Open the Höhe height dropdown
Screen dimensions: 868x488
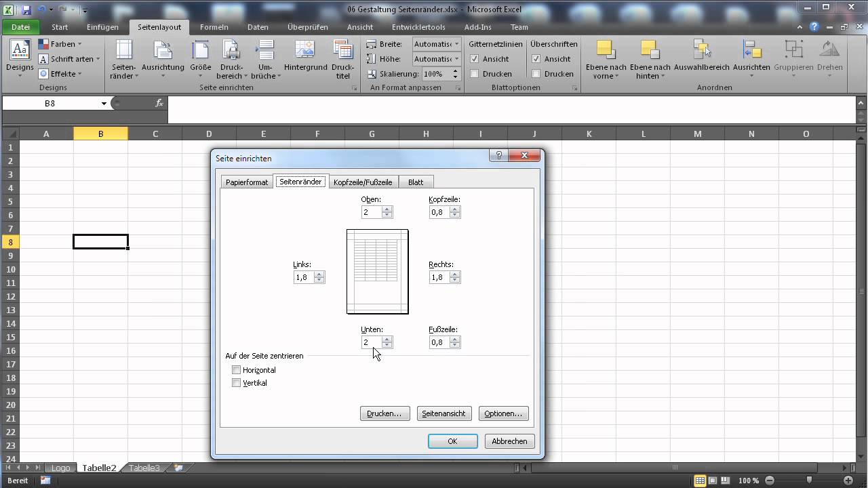point(457,59)
